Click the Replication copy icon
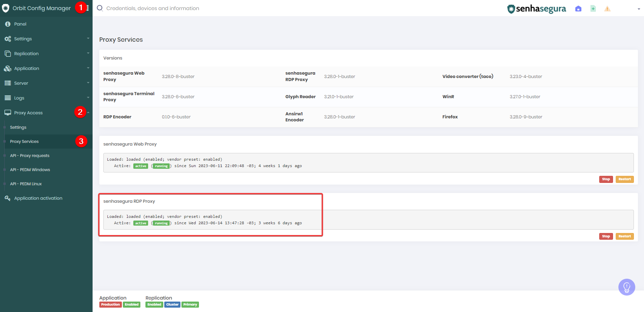 point(8,53)
